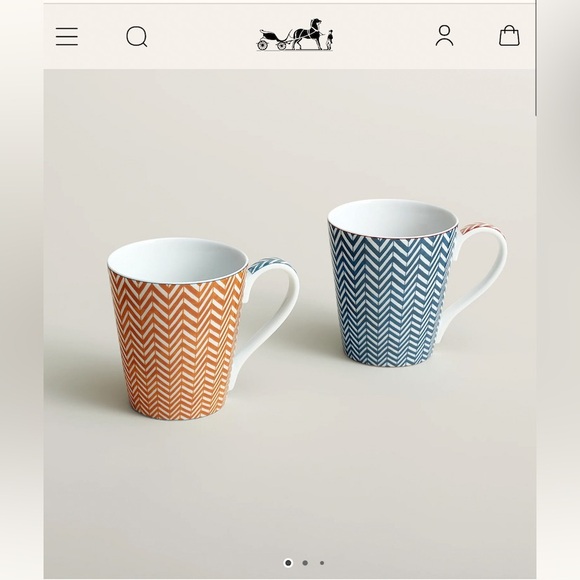Click the page scrollbar thumb

pos(536,58)
